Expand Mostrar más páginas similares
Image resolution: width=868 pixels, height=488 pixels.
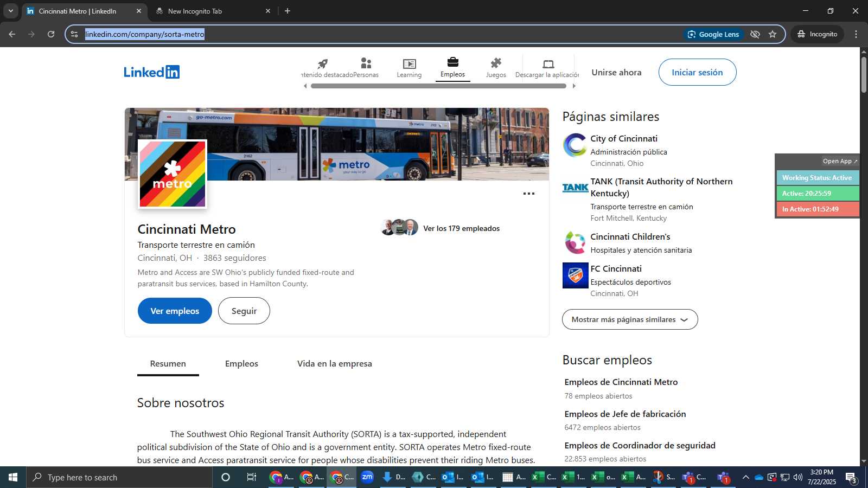[x=630, y=319]
